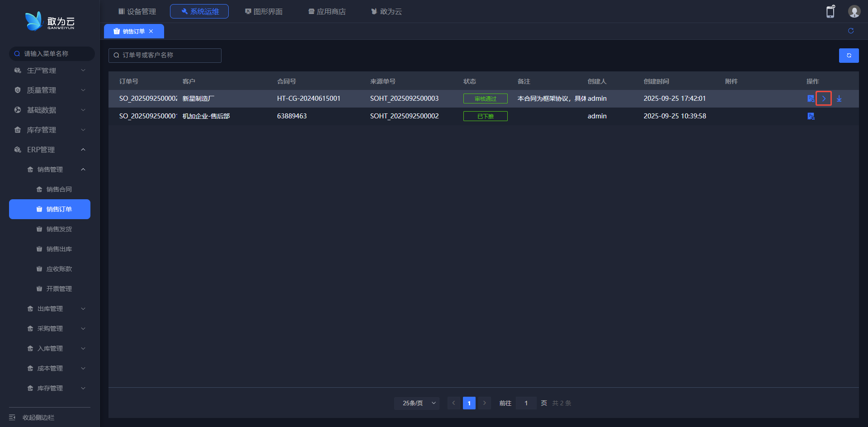Click the 已下推 status tag
868x427 pixels.
(486, 116)
